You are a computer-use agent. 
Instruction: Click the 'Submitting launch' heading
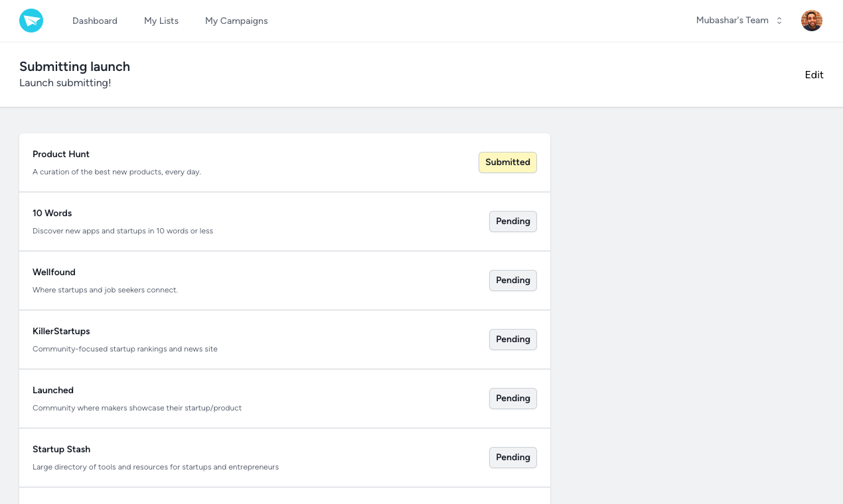click(75, 66)
